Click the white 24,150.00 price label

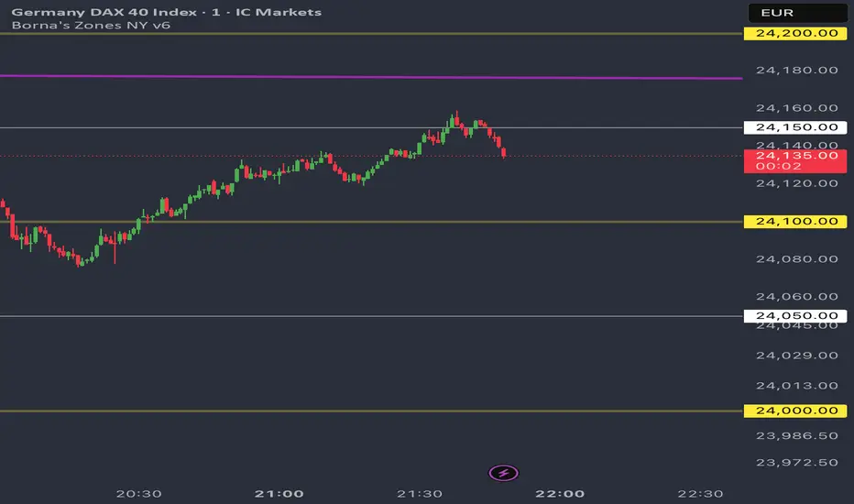tap(794, 127)
